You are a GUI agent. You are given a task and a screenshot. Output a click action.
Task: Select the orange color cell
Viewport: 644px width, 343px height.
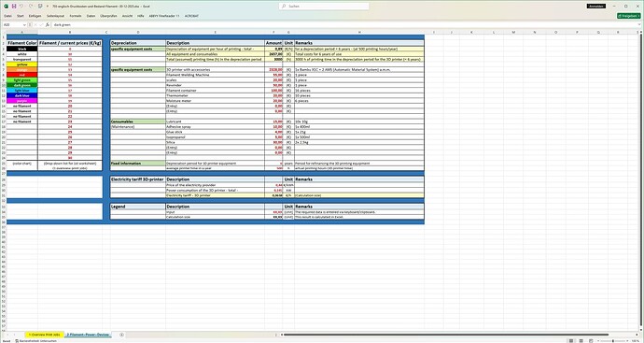22,70
